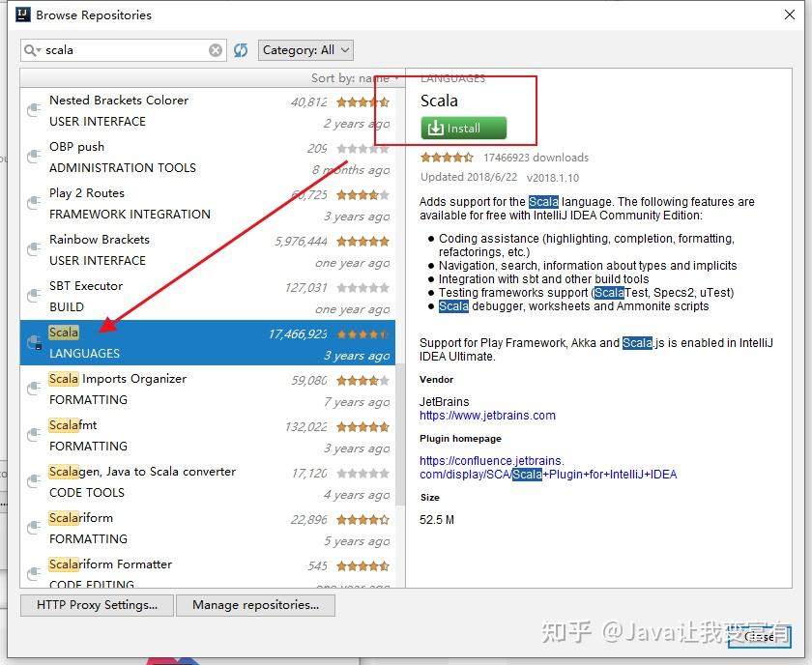Open HTTP Proxy Settings
The width and height of the screenshot is (812, 665).
pos(97,605)
